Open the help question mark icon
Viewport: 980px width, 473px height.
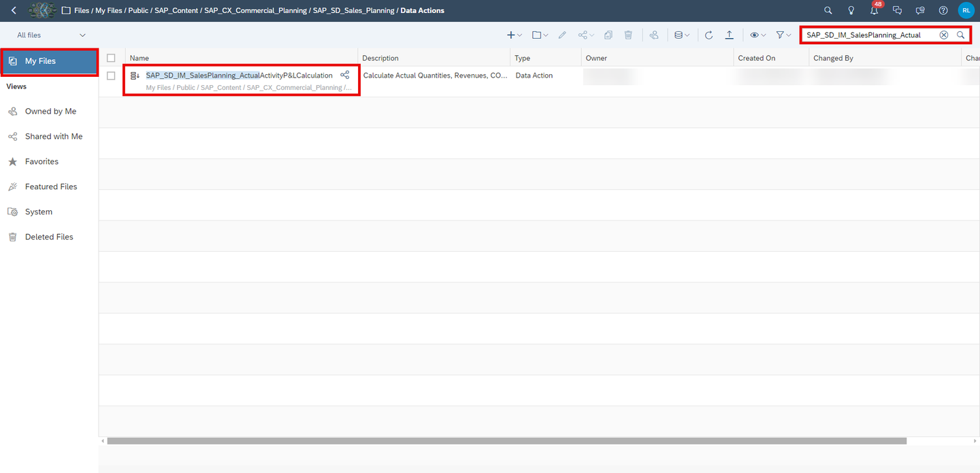943,10
